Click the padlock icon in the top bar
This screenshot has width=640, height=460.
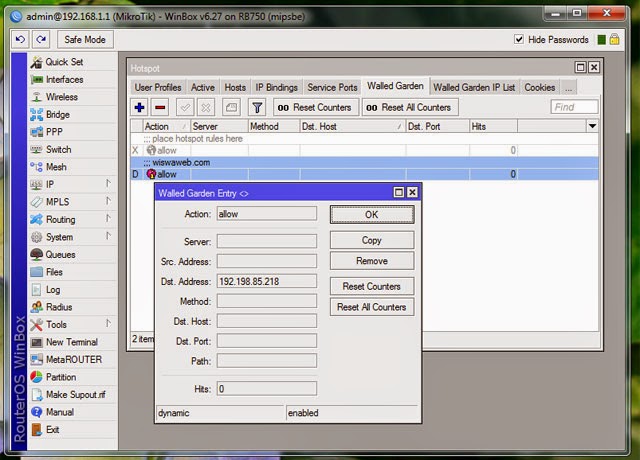point(614,39)
